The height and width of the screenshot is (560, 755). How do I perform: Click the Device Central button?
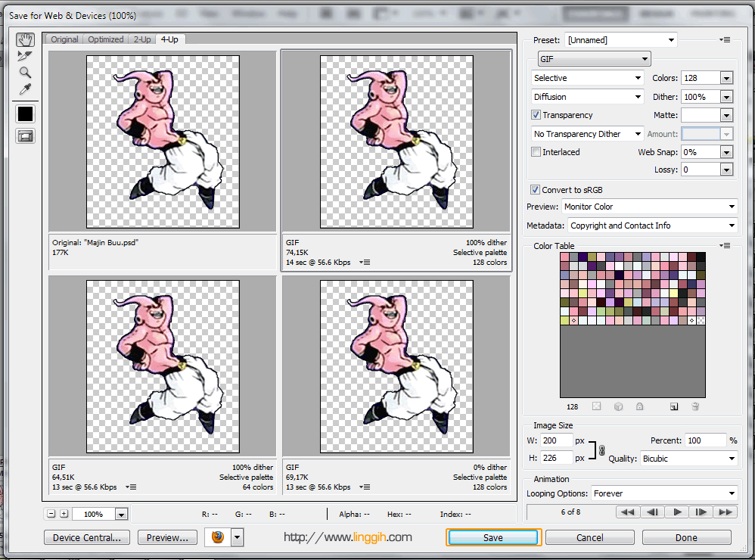(87, 537)
